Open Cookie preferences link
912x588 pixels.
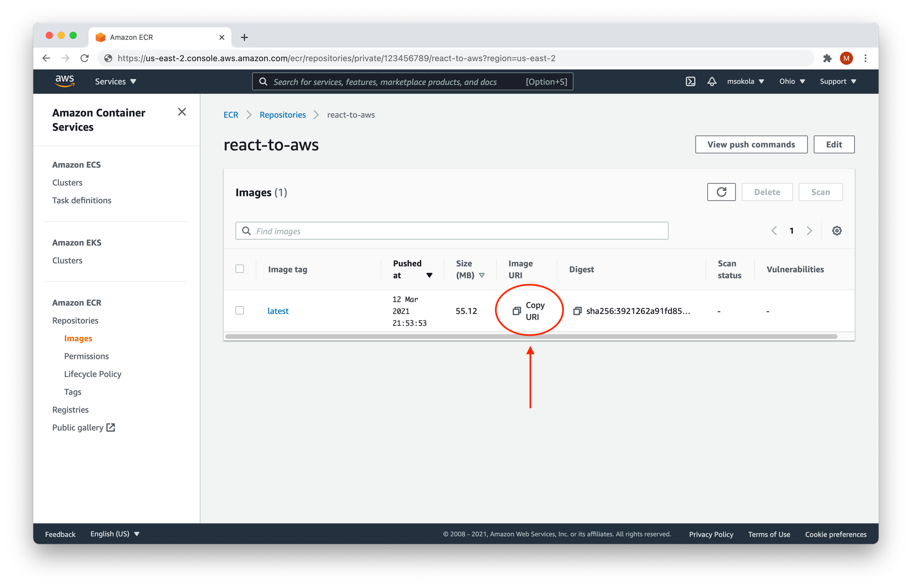[x=835, y=534]
